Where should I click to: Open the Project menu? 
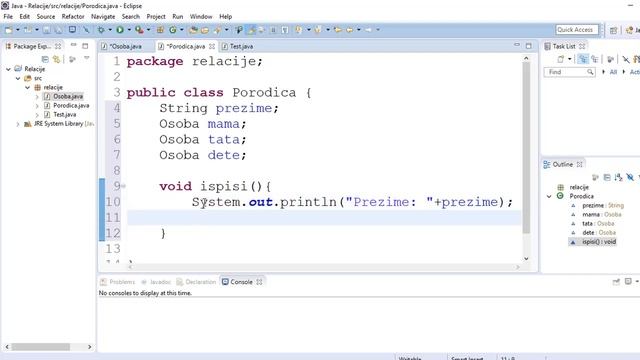tap(156, 16)
